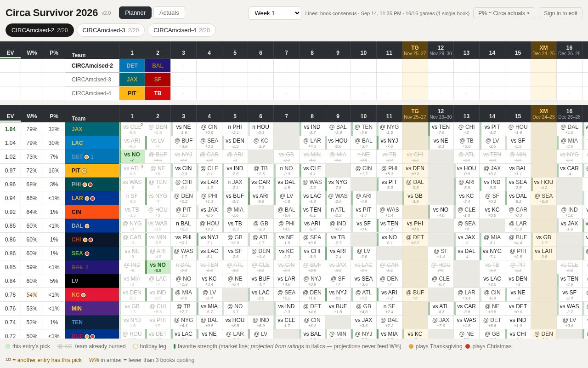The image size is (588, 368).
Task: Select @ BUF +3 cell in KC row
Action: (x=415, y=295)
